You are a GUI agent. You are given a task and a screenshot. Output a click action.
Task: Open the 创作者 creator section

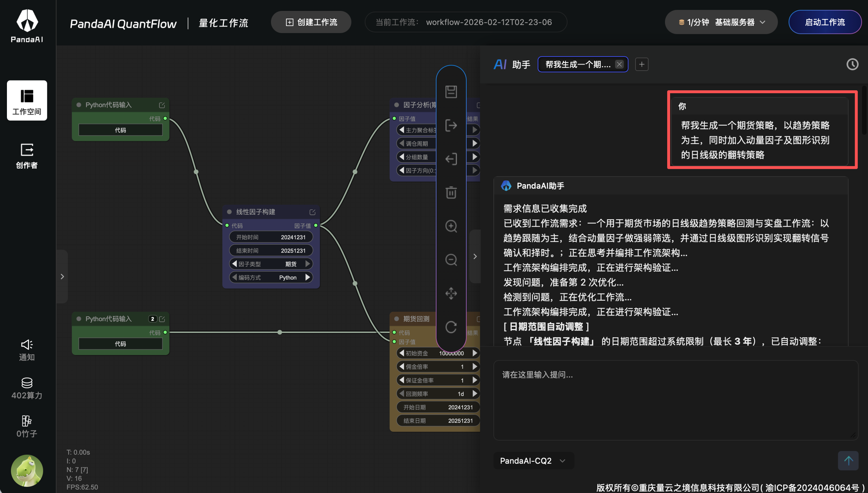click(x=27, y=156)
